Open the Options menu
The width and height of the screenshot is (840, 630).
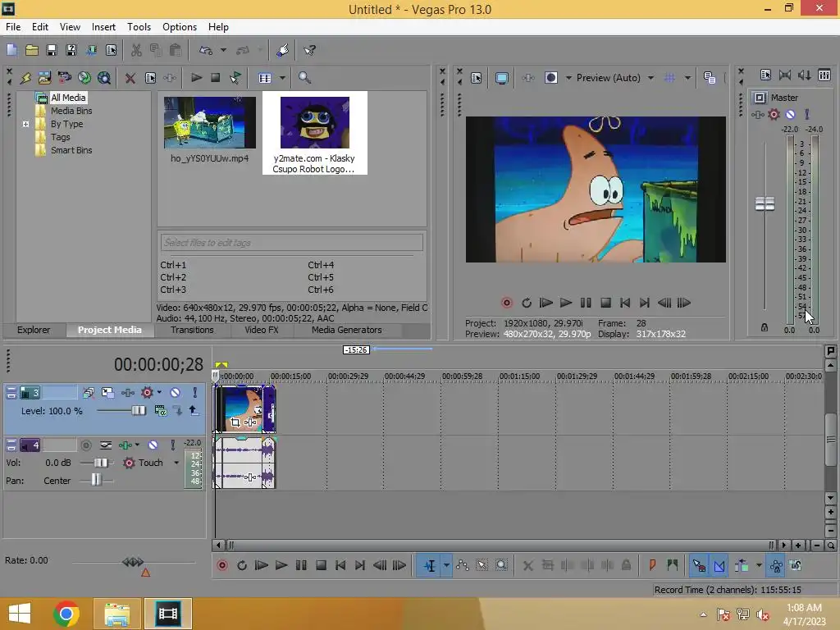(180, 27)
